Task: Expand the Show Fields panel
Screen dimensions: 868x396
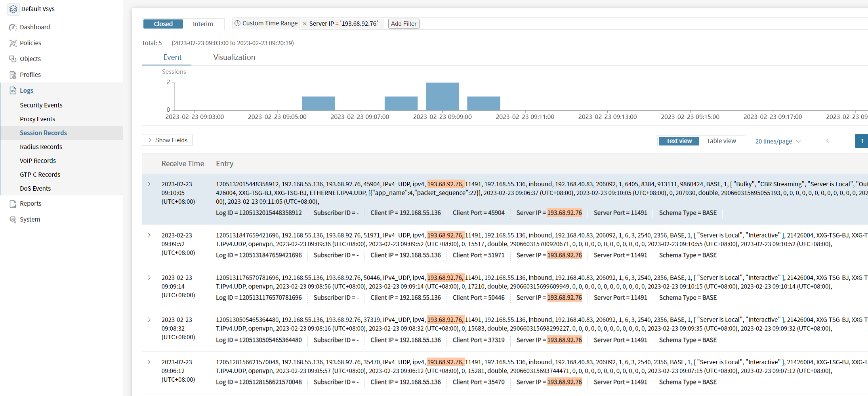Action: point(167,140)
